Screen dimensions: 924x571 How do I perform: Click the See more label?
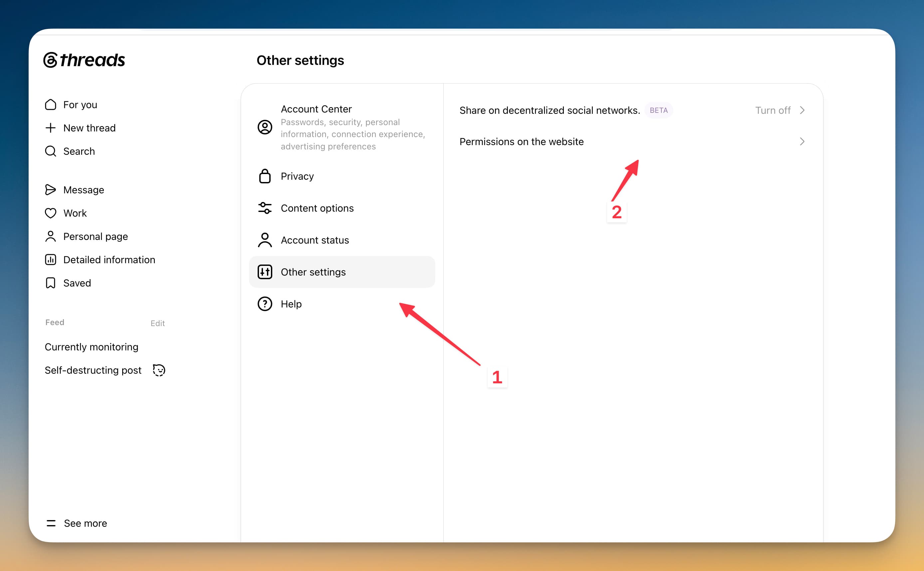pos(85,523)
